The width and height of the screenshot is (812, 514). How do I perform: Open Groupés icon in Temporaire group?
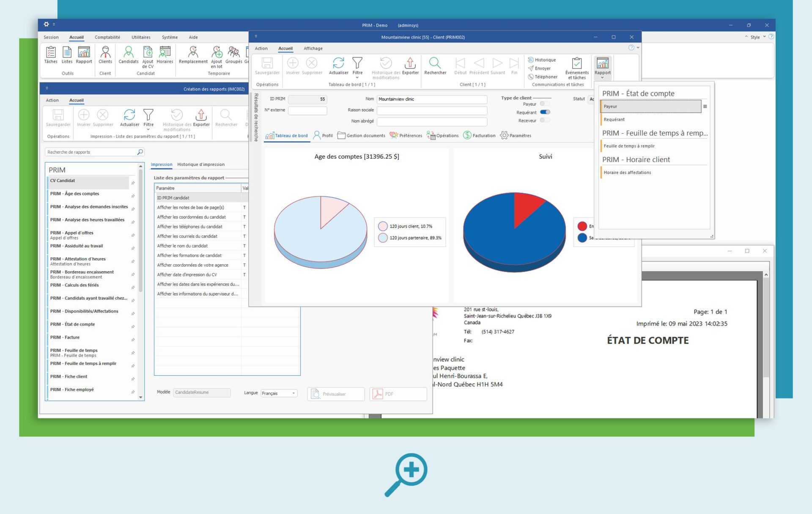click(x=234, y=55)
